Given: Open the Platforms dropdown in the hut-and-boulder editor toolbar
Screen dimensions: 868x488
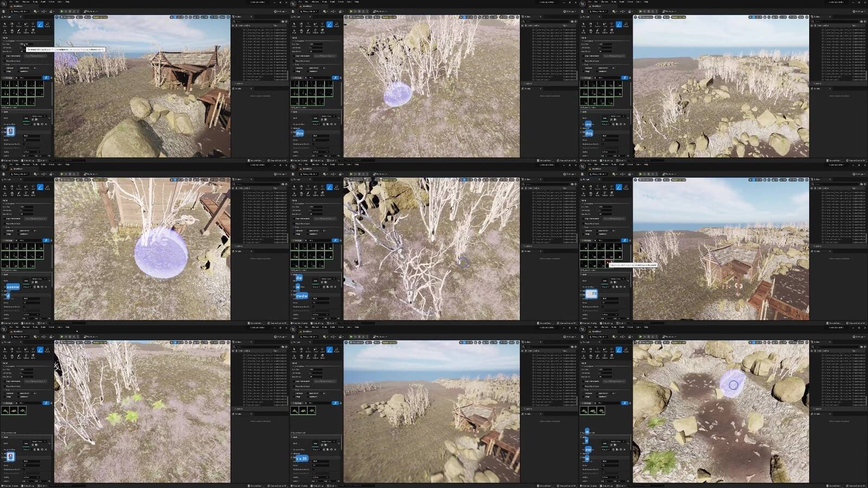Looking at the screenshot, I should tap(91, 11).
